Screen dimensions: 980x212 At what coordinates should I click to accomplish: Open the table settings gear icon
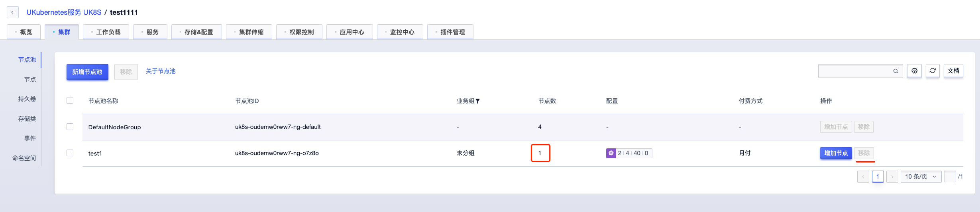click(x=914, y=71)
